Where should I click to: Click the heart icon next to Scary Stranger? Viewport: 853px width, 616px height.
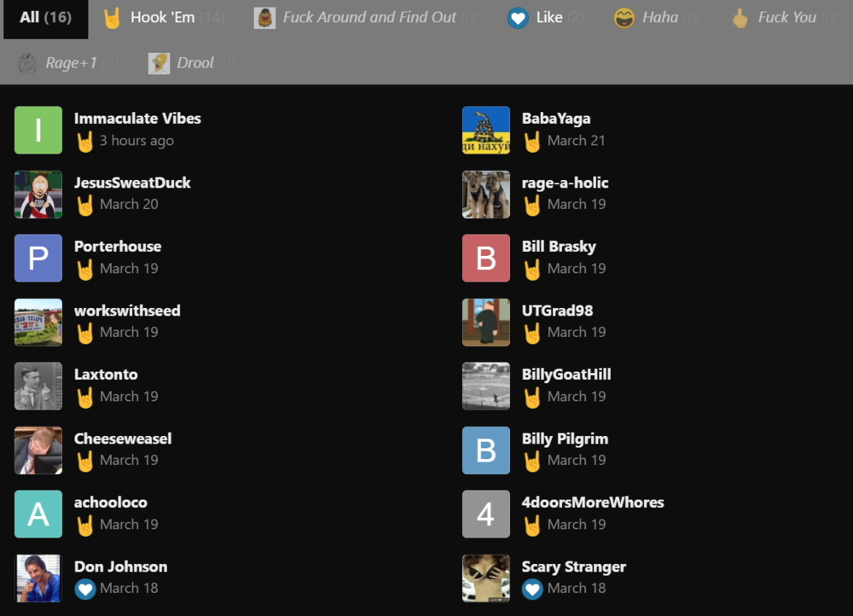click(532, 588)
